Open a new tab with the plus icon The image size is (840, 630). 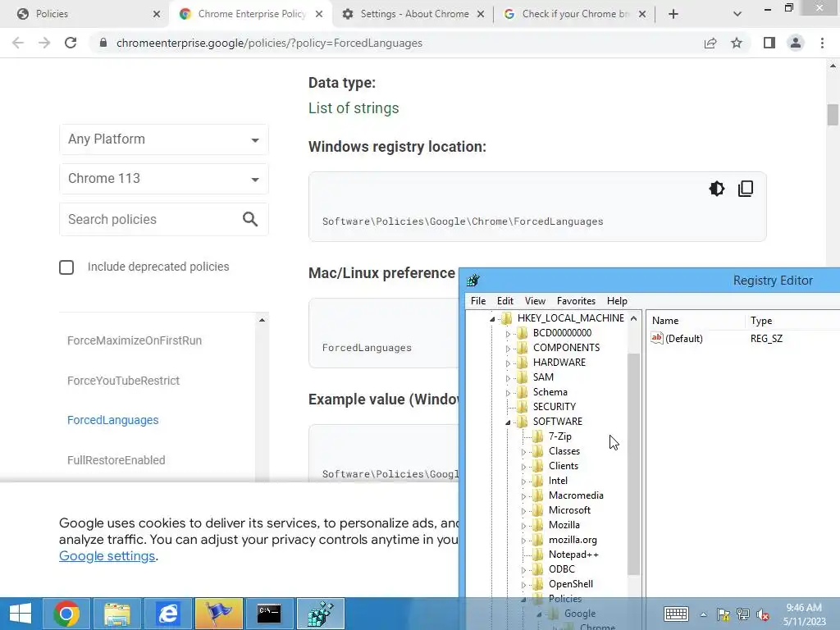(673, 14)
